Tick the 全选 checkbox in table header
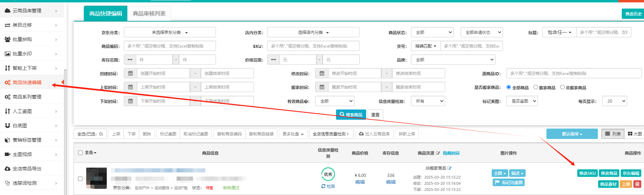 (80, 153)
